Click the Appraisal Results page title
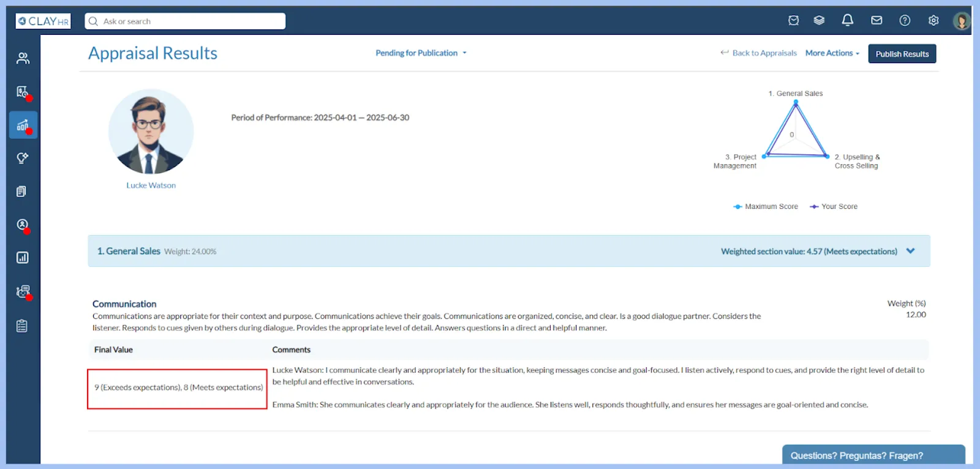The image size is (980, 469). (153, 53)
